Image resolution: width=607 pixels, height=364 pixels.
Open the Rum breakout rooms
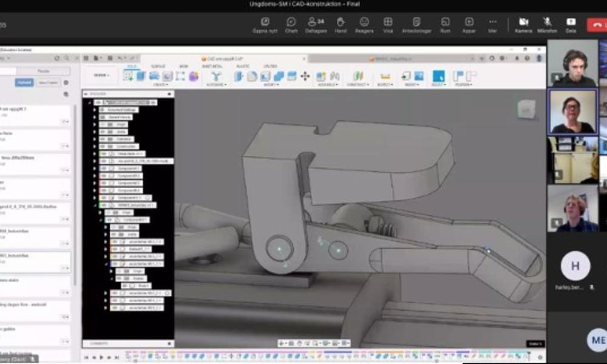coord(445,25)
